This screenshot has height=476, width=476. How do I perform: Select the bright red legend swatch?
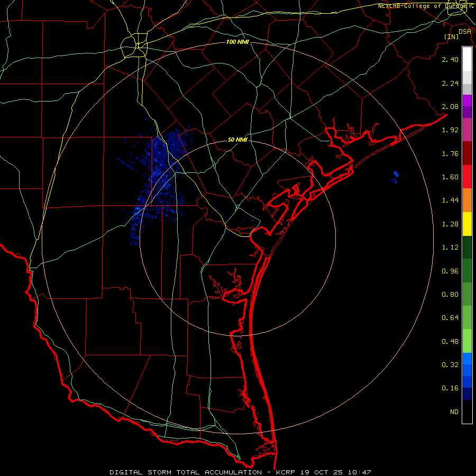tap(467, 177)
